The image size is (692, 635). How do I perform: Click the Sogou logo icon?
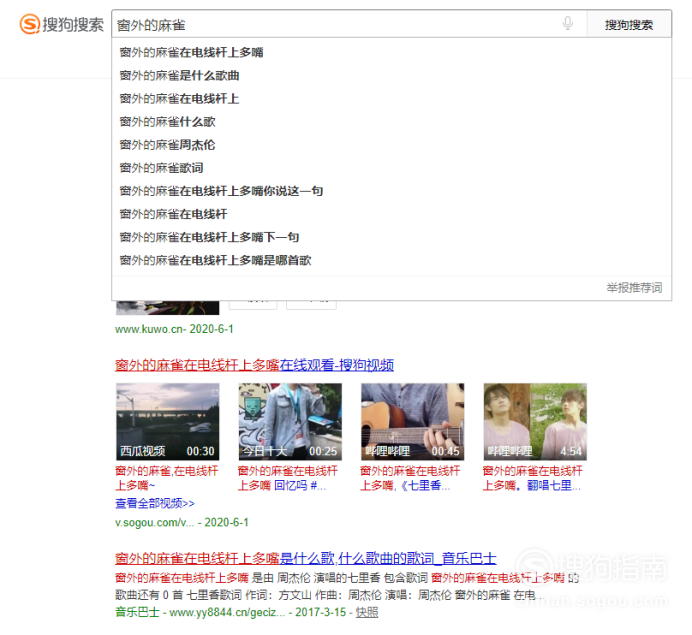pyautogui.click(x=30, y=24)
